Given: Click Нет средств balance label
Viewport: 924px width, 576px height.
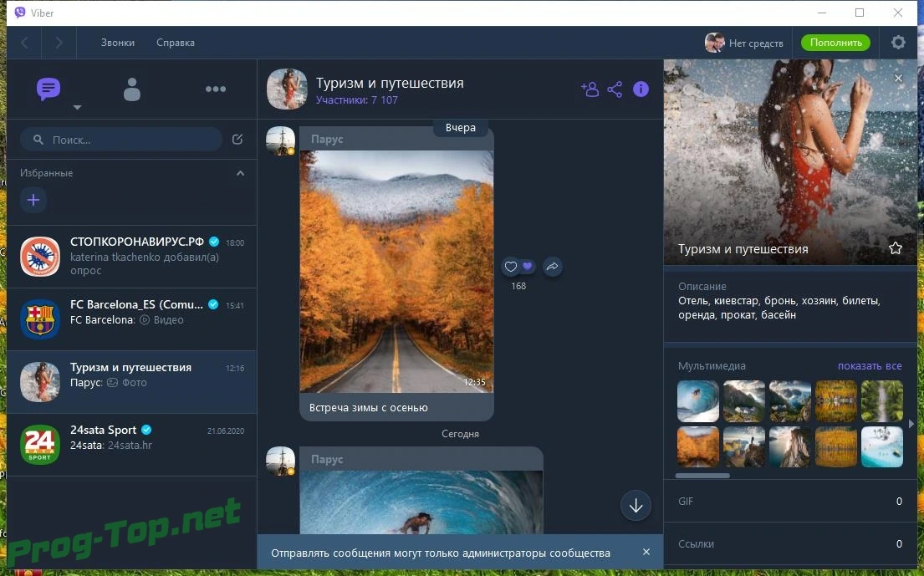Looking at the screenshot, I should [756, 43].
